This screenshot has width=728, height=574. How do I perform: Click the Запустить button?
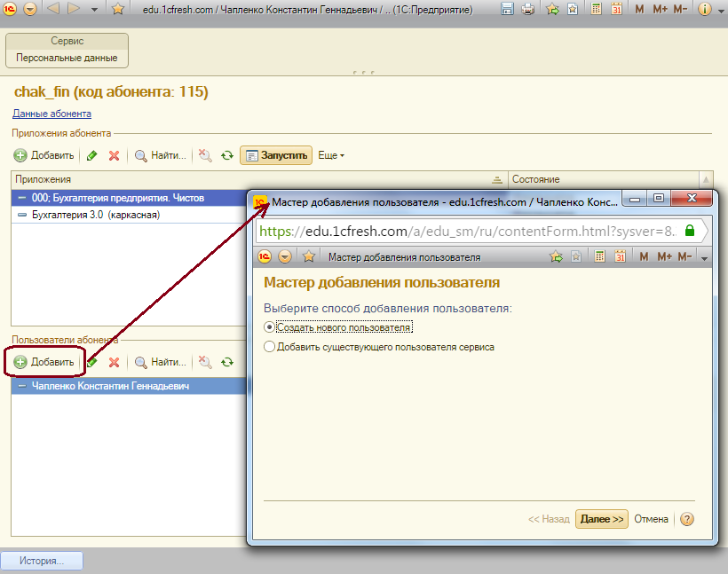(x=276, y=155)
